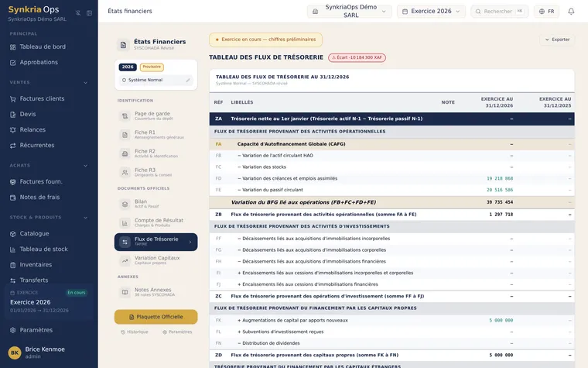Click Subventions d'investissement reçues row label

click(x=281, y=332)
